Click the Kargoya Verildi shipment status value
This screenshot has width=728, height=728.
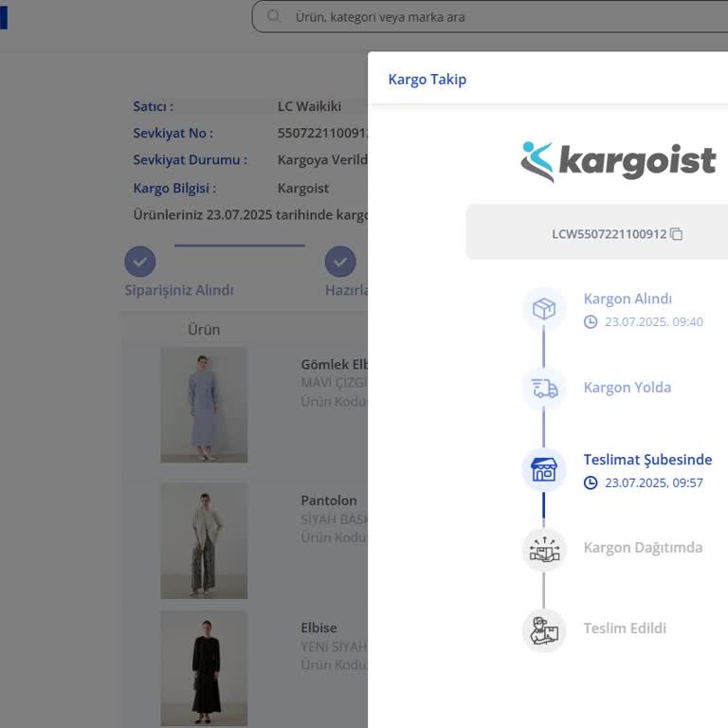[x=322, y=159]
